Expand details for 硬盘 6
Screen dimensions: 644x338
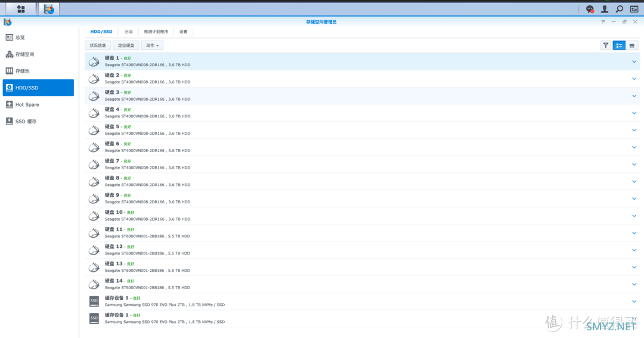pos(634,147)
